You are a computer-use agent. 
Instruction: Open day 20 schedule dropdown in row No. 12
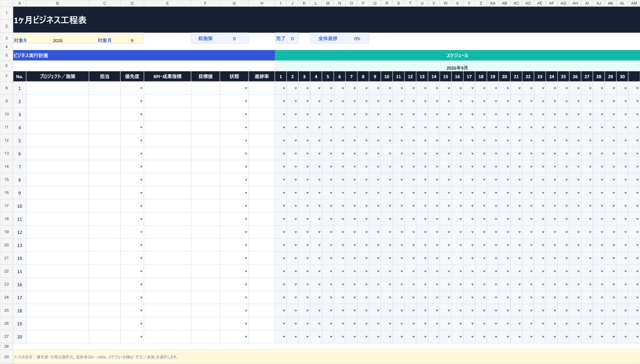pyautogui.click(x=507, y=232)
